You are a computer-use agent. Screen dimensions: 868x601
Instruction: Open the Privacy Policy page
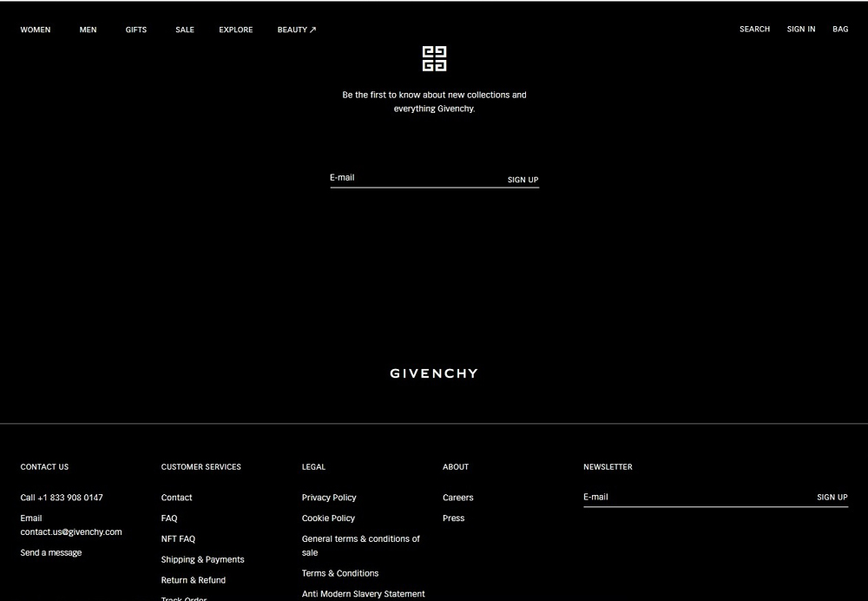[329, 497]
